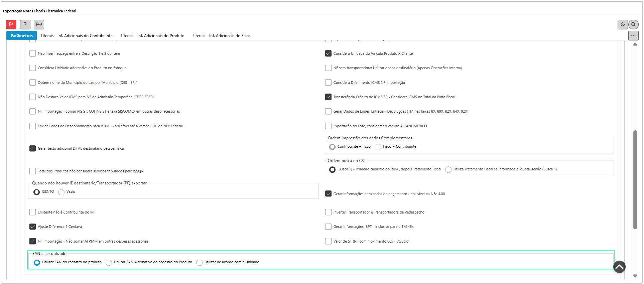Disable Gerar informações detalhadas de pagamento
Image resolution: width=644 pixels, height=284 pixels.
[x=328, y=194]
